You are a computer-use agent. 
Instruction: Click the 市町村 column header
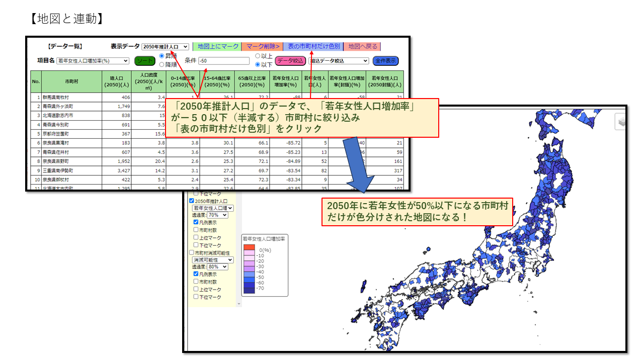pos(71,81)
